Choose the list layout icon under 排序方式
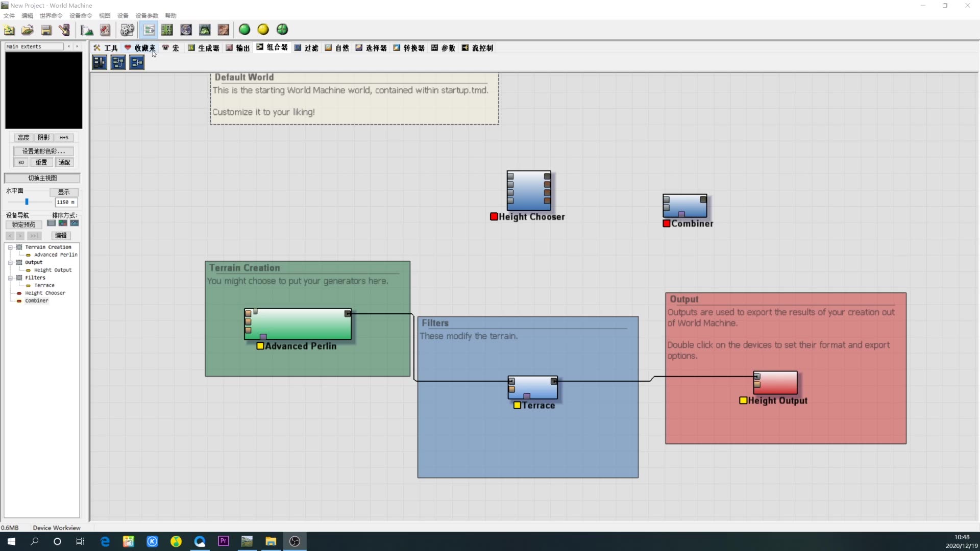980x551 pixels. pyautogui.click(x=51, y=223)
